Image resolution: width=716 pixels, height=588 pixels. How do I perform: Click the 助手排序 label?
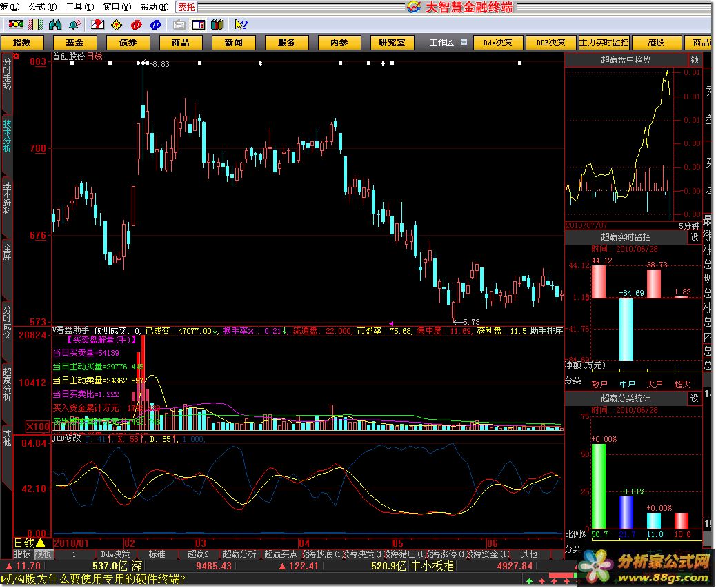click(546, 331)
